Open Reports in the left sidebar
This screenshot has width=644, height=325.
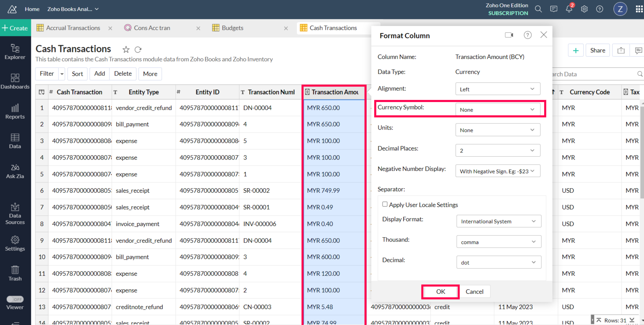15,112
